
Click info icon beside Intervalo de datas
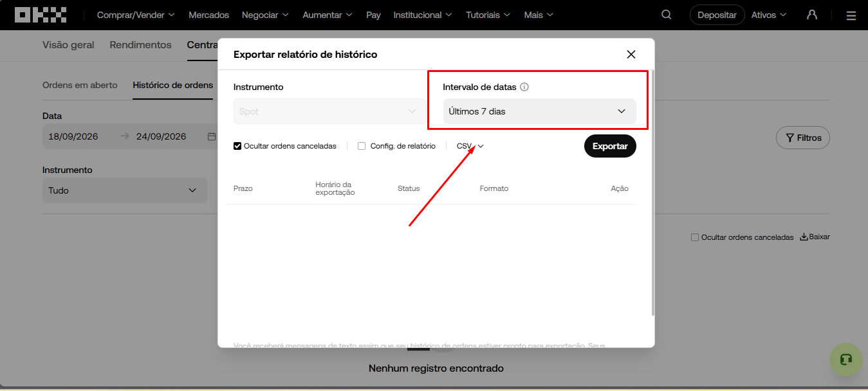(x=524, y=87)
